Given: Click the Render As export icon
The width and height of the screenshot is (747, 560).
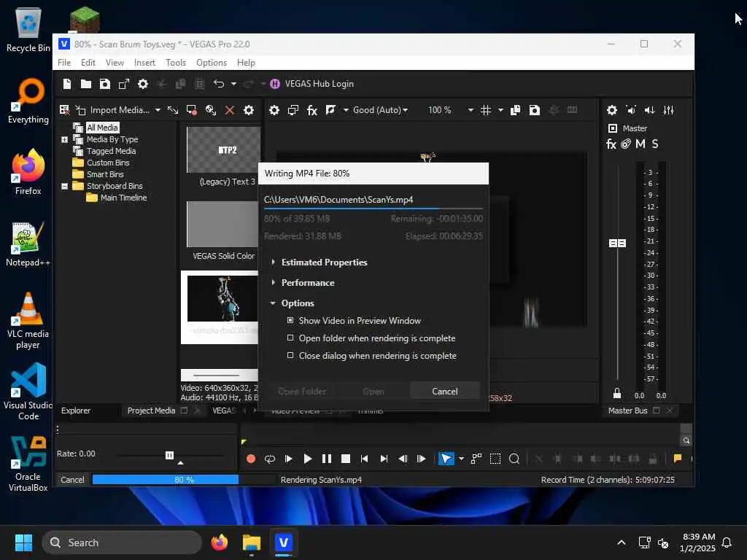Looking at the screenshot, I should [124, 84].
